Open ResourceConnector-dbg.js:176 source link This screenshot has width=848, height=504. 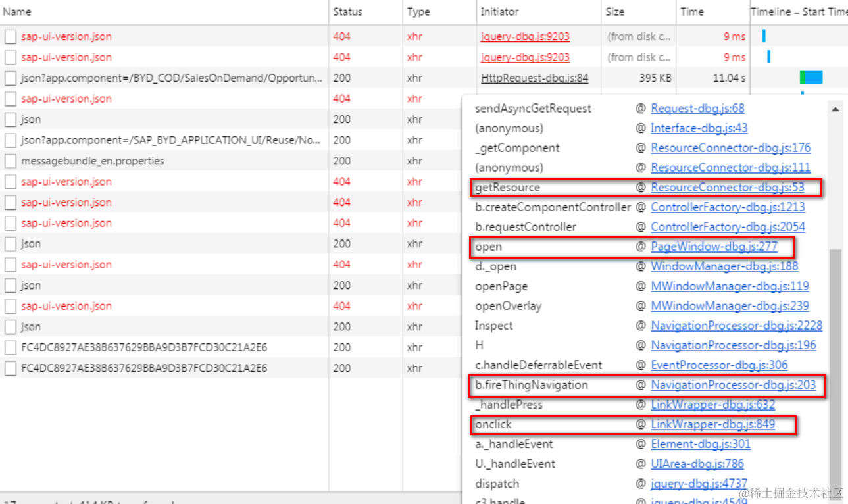click(731, 148)
